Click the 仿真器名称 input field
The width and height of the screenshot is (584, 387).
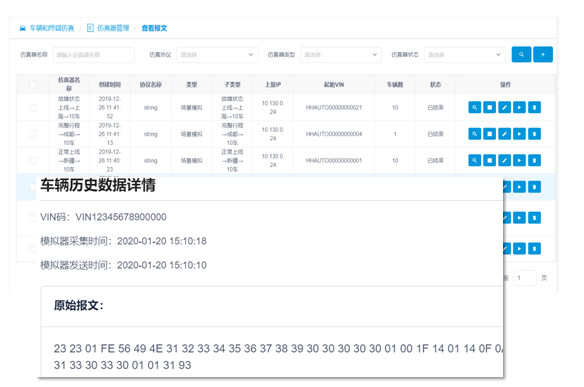coord(93,55)
